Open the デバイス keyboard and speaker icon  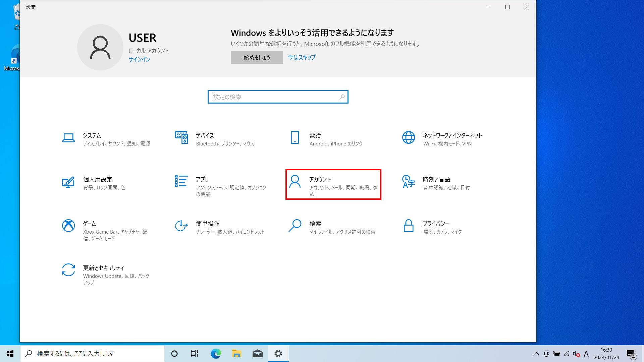pyautogui.click(x=181, y=137)
